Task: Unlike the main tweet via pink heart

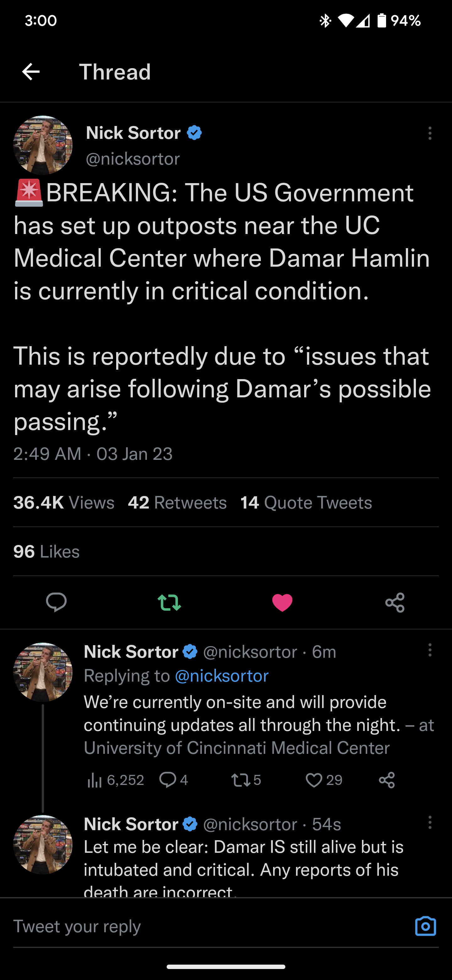Action: coord(282,602)
